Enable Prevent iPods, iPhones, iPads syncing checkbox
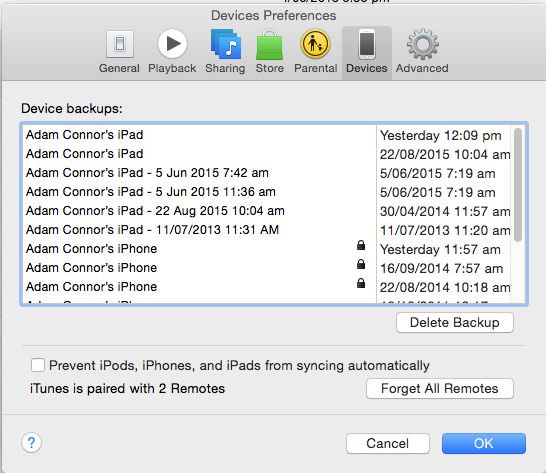This screenshot has height=473, width=546. tap(38, 365)
